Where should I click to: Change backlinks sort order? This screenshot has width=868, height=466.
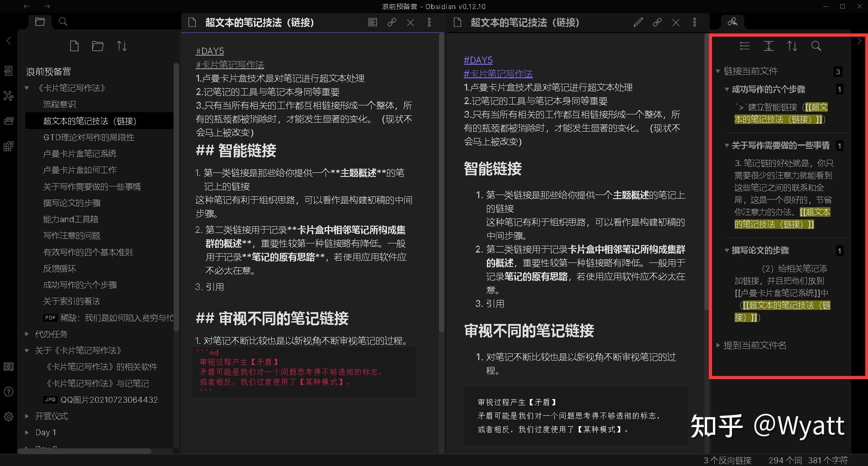(792, 46)
